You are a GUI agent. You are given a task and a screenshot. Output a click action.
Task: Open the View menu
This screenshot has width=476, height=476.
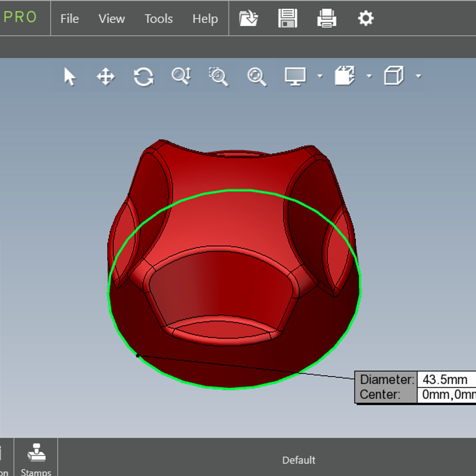point(111,19)
